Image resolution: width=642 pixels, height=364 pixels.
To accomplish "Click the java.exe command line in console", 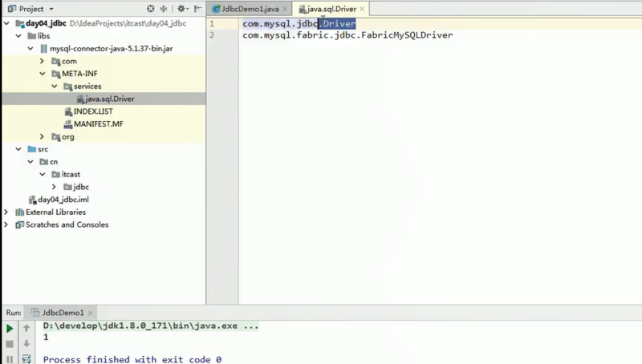I will [x=151, y=326].
